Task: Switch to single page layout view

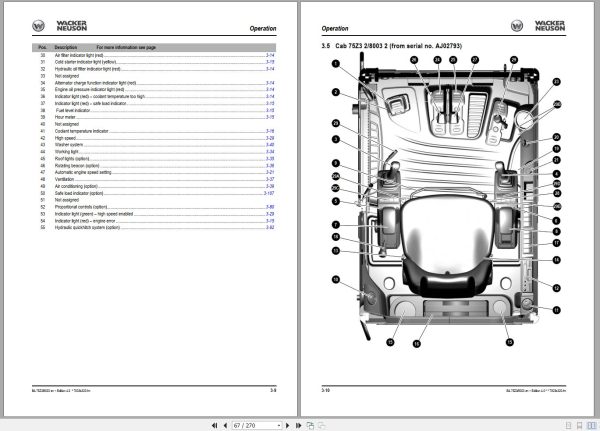Action: [x=568, y=425]
